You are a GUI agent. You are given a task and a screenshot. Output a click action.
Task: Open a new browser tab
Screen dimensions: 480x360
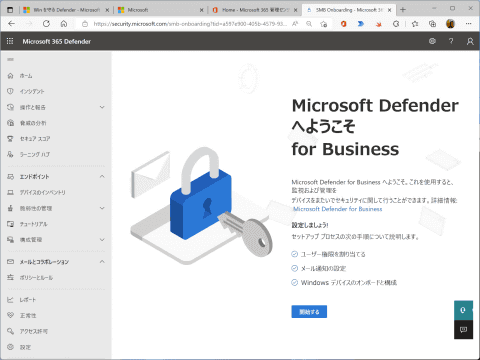(403, 10)
